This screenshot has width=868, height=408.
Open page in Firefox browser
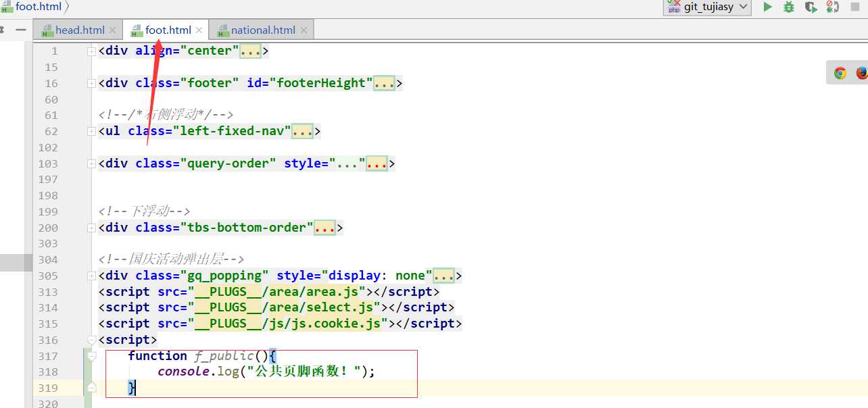click(861, 73)
